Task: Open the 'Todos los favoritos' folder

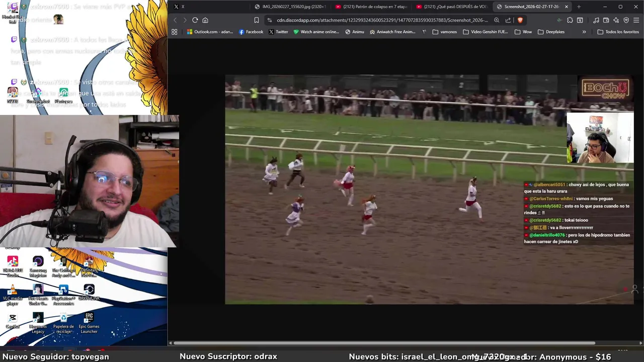Action: (x=618, y=32)
